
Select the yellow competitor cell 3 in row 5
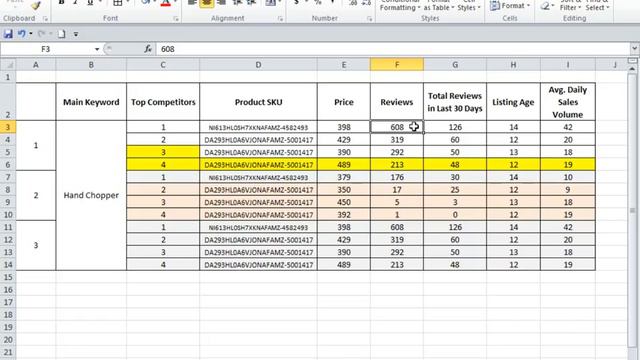coord(163,152)
